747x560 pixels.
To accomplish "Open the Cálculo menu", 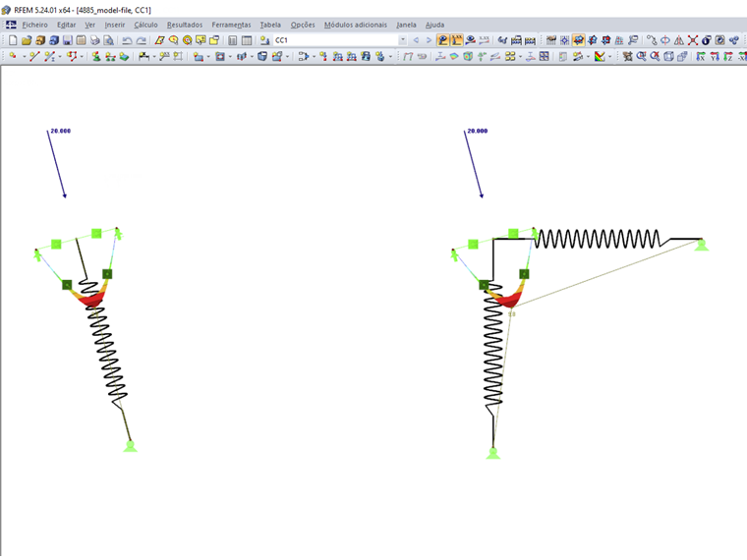I will pos(145,25).
